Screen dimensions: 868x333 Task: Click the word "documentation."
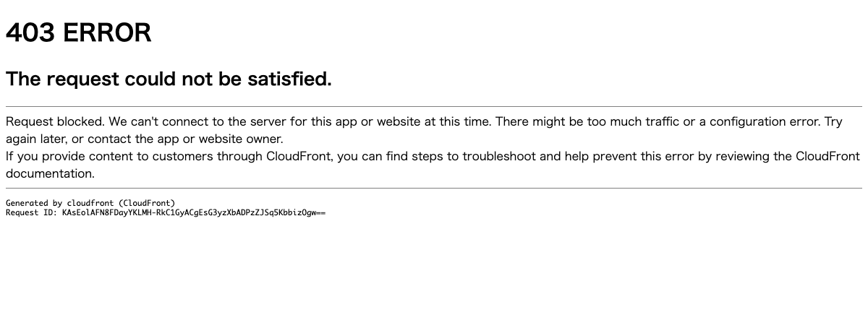point(50,173)
